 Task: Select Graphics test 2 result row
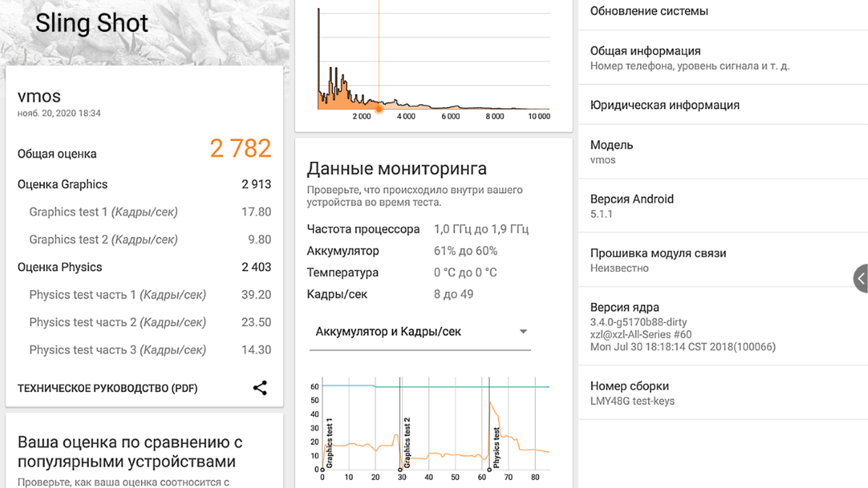pos(144,239)
